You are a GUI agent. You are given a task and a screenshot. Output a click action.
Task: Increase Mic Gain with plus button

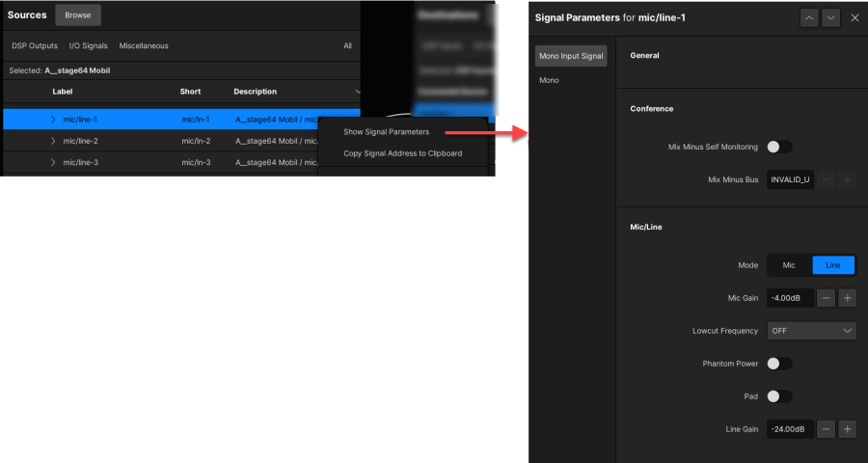tap(847, 298)
